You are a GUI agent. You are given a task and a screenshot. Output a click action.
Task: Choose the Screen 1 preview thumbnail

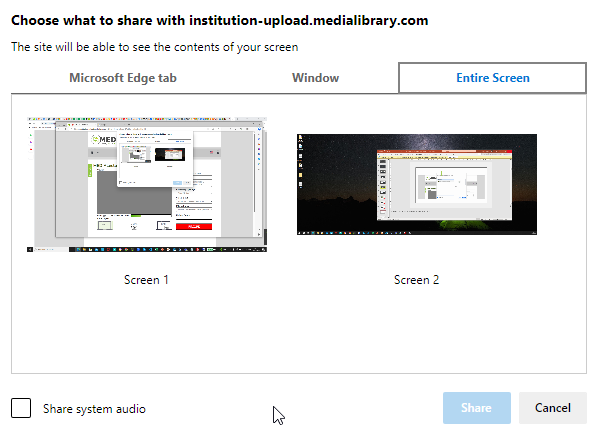click(147, 185)
